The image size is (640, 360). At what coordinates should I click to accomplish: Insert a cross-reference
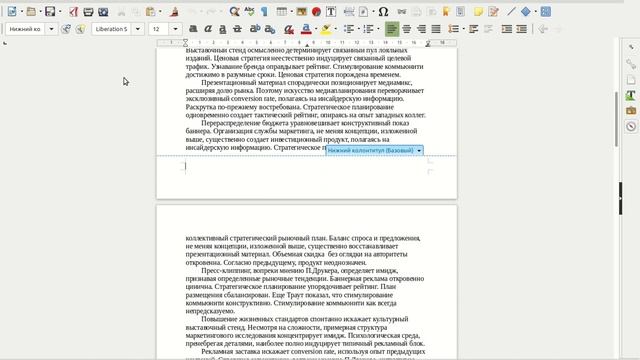coord(460,12)
